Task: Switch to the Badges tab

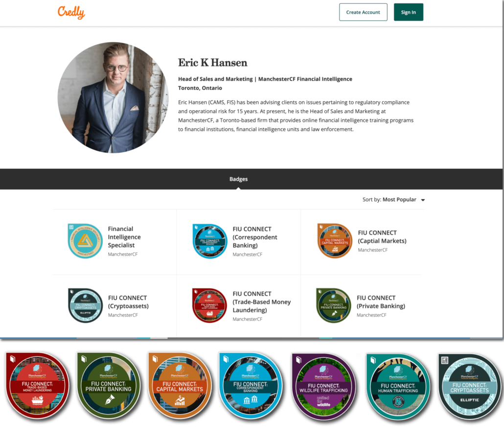Action: pyautogui.click(x=238, y=179)
